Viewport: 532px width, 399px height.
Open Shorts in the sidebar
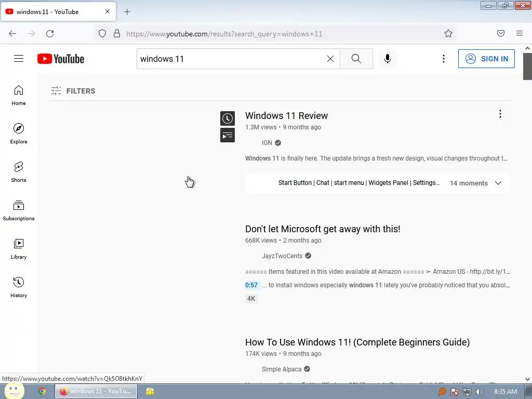(19, 172)
